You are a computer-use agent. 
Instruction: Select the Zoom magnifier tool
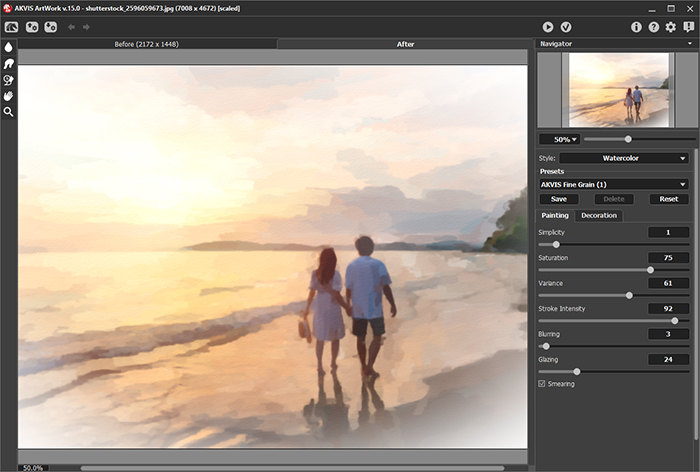[9, 112]
